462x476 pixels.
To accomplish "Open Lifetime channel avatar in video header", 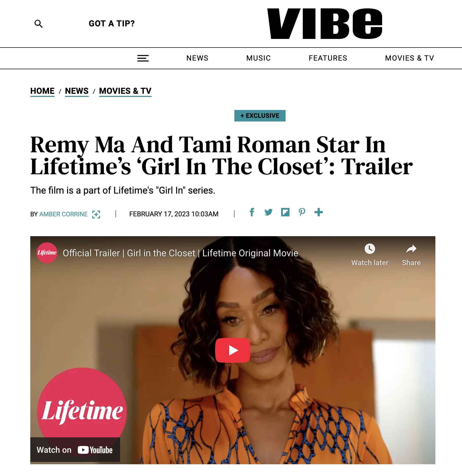I will tap(47, 253).
